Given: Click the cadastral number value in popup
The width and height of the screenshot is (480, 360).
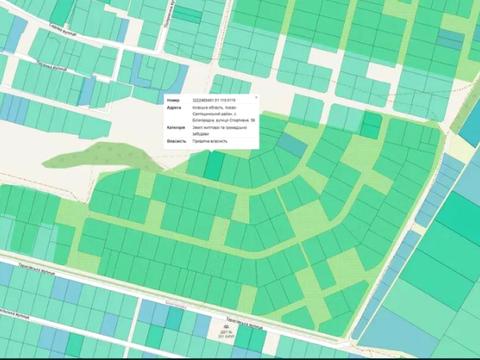Looking at the screenshot, I should (214, 100).
